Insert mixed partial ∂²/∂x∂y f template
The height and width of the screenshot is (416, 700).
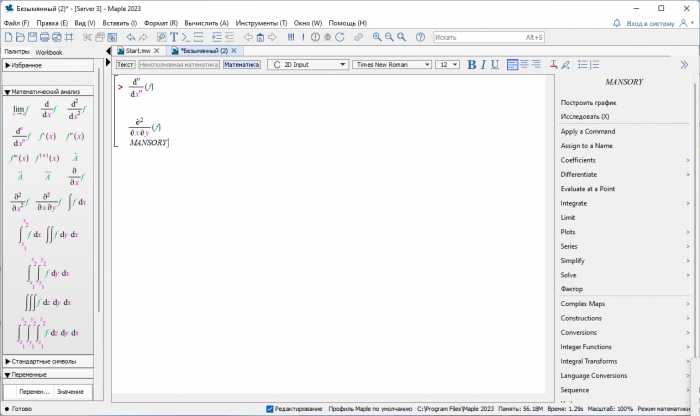click(47, 202)
